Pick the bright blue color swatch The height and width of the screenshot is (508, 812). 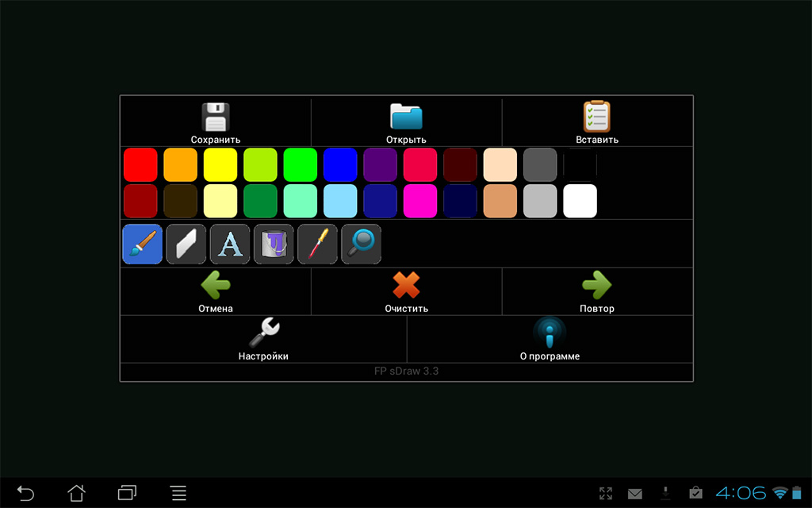coord(340,165)
